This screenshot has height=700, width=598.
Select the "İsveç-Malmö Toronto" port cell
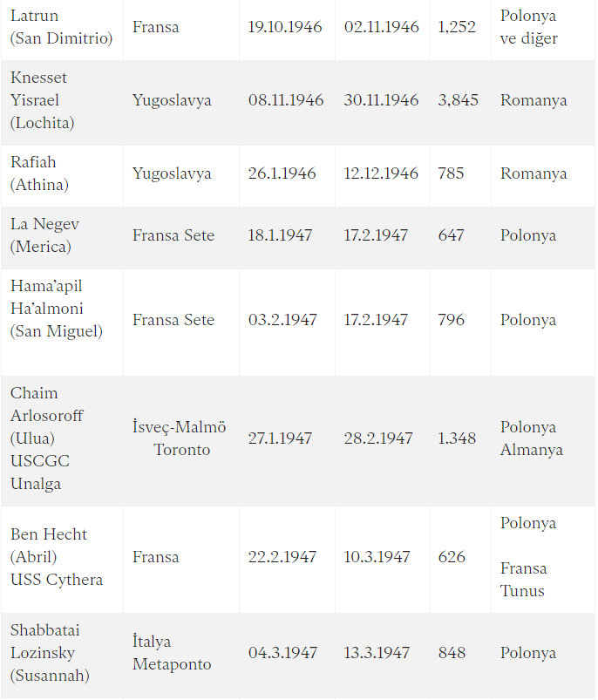pos(180,438)
